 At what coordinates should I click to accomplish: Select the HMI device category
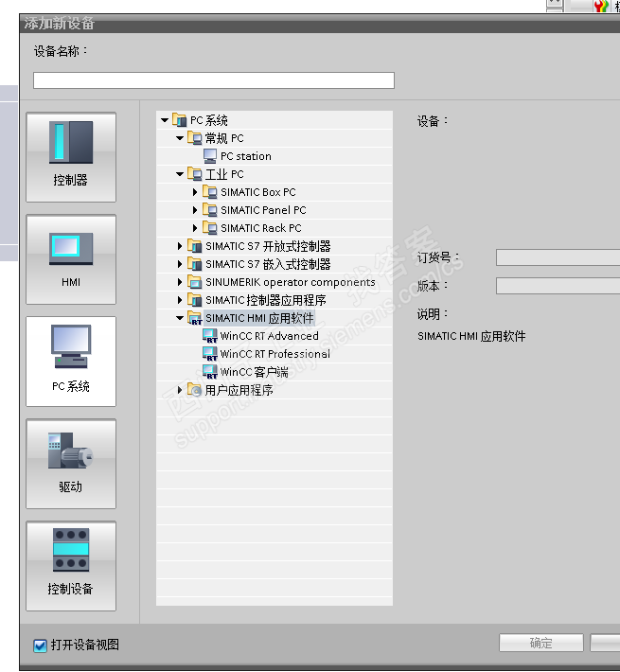tap(71, 259)
